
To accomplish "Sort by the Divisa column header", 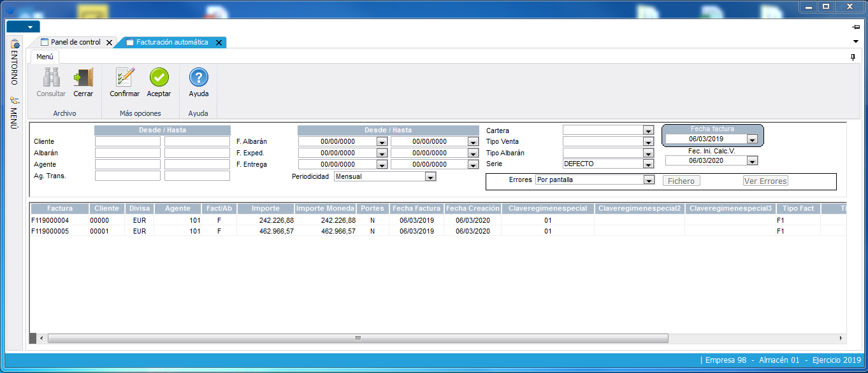I will 139,209.
